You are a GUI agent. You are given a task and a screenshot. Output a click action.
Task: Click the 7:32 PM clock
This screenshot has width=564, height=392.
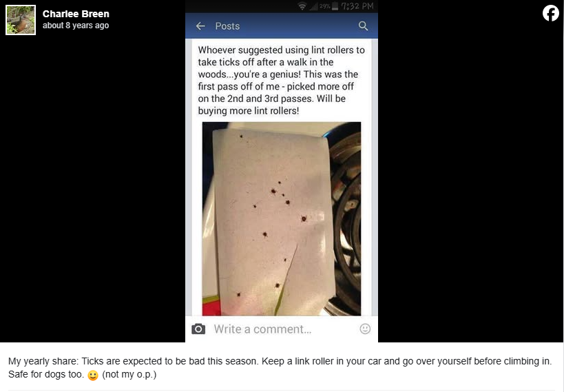click(357, 6)
